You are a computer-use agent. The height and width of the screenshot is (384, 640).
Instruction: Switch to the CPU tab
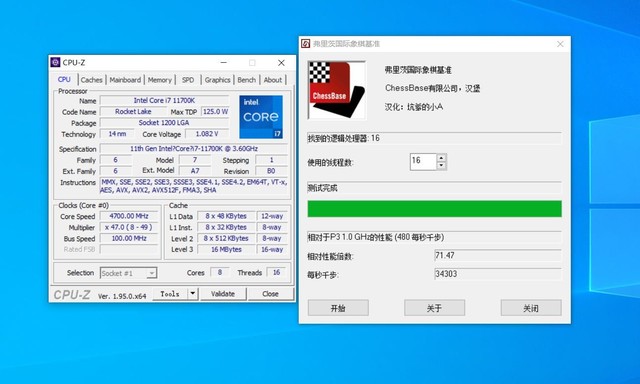[x=64, y=80]
